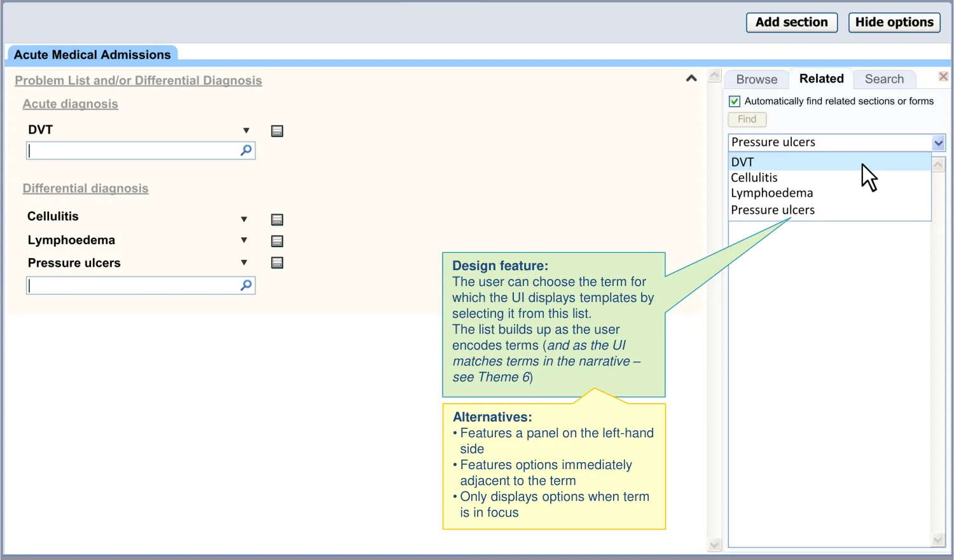The image size is (954, 560).
Task: Open the DVT term dropdown arrow
Action: point(246,130)
